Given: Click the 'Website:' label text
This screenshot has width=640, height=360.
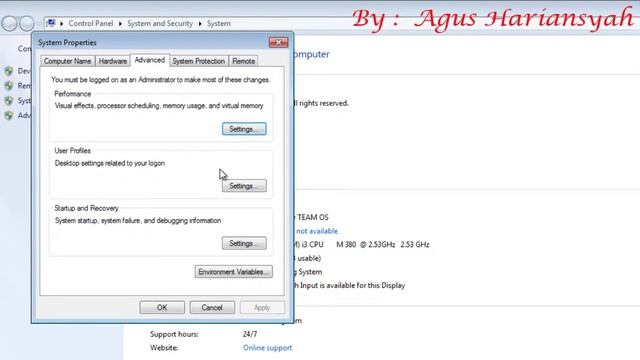Looking at the screenshot, I should 164,348.
